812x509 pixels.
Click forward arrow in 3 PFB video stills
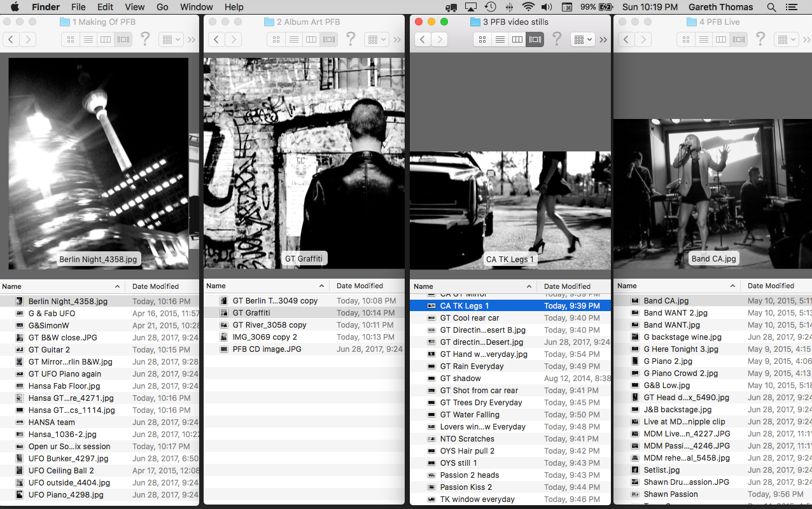click(439, 39)
